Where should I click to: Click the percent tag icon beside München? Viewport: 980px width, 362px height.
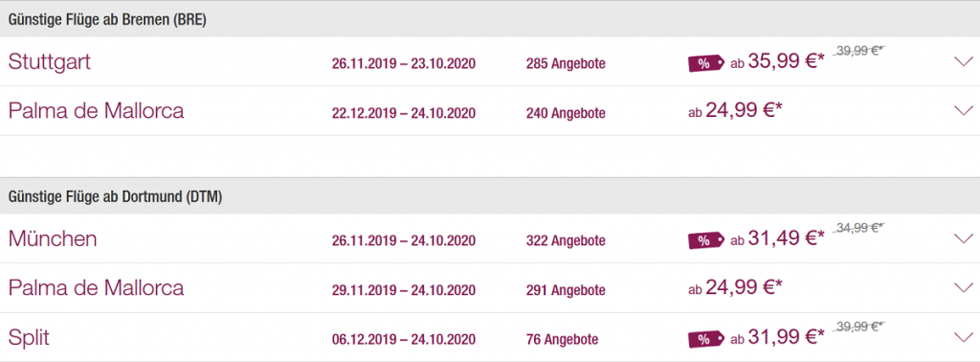pos(706,240)
